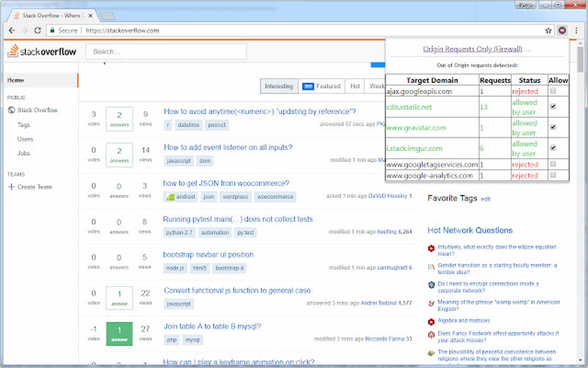This screenshot has height=368, width=588.
Task: Click the womp womp question site icon
Action: [431, 303]
